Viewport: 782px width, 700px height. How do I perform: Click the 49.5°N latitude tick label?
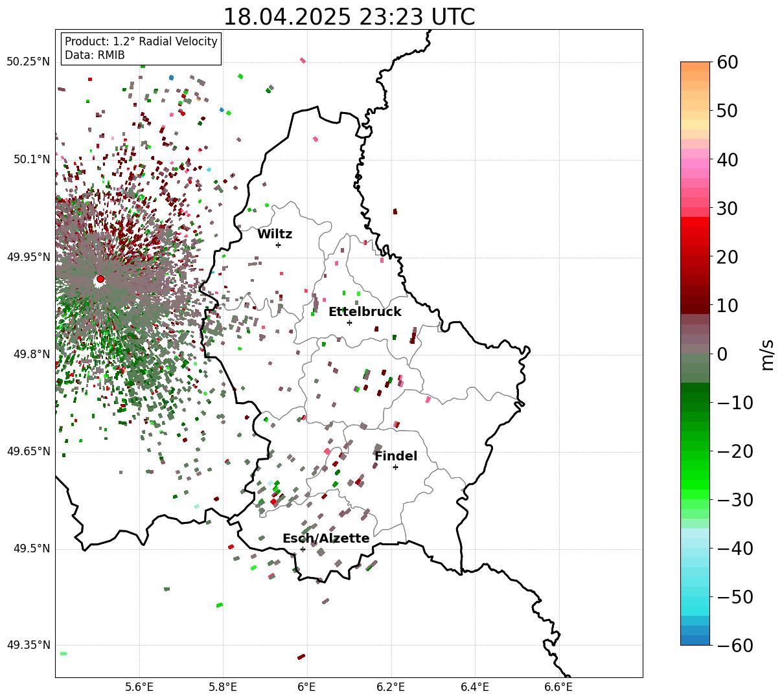[32, 548]
